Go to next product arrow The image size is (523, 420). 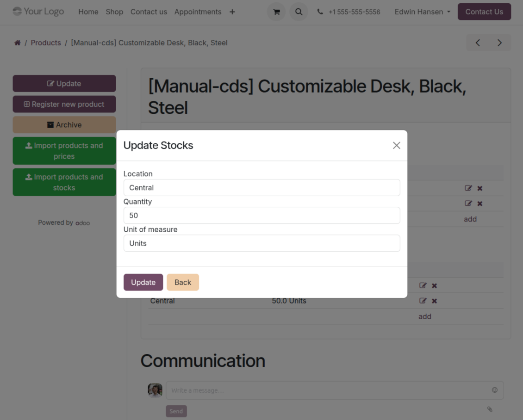[x=499, y=43]
